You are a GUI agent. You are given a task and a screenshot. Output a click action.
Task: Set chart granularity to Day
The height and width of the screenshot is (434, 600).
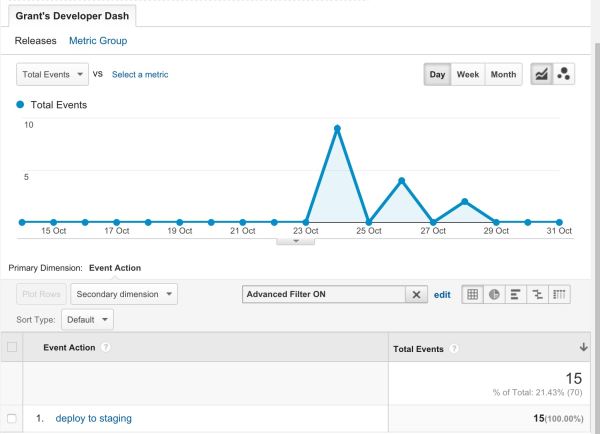437,74
